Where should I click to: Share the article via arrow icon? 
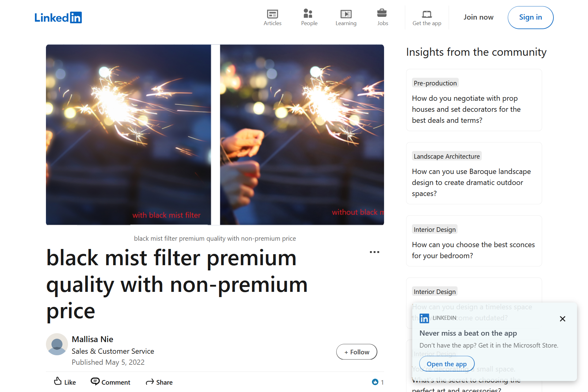(x=150, y=382)
